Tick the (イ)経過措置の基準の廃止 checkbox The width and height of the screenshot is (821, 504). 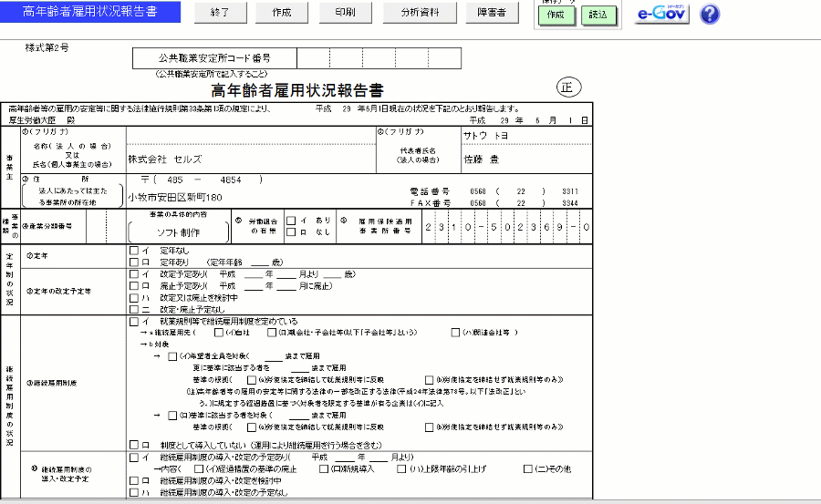tap(199, 469)
